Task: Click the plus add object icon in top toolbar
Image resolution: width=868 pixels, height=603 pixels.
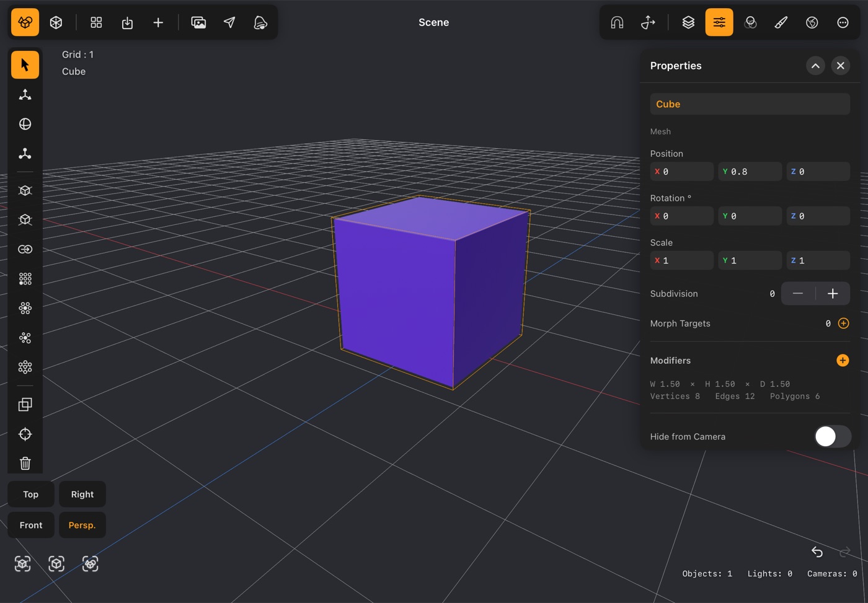Action: (x=158, y=22)
